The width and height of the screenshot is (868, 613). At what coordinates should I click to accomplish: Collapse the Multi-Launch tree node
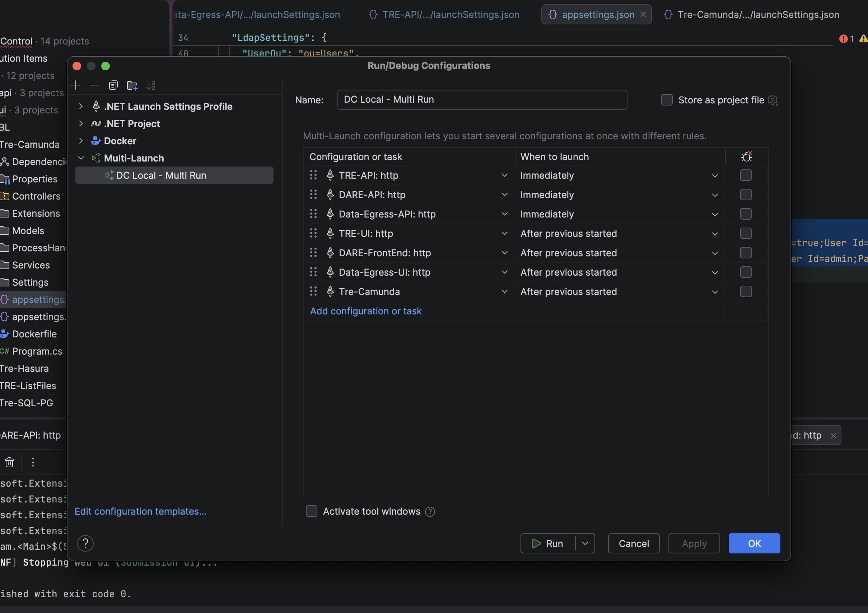80,158
